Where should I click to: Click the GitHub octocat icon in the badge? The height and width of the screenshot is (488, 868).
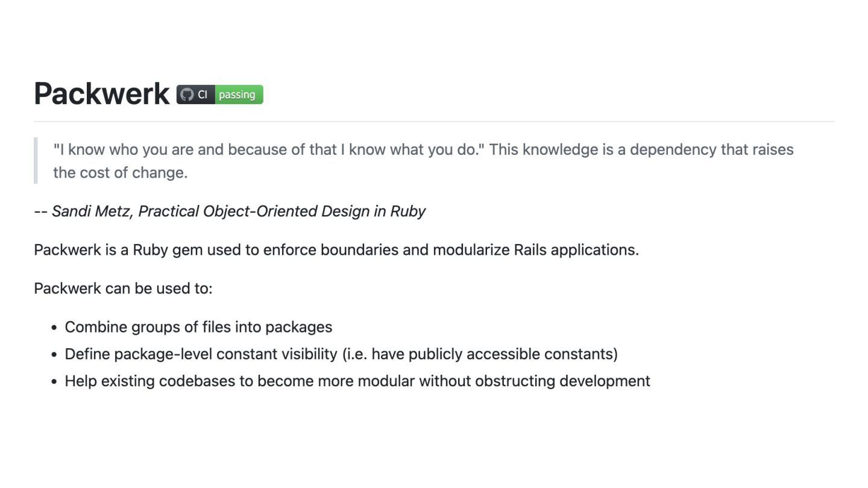click(187, 95)
